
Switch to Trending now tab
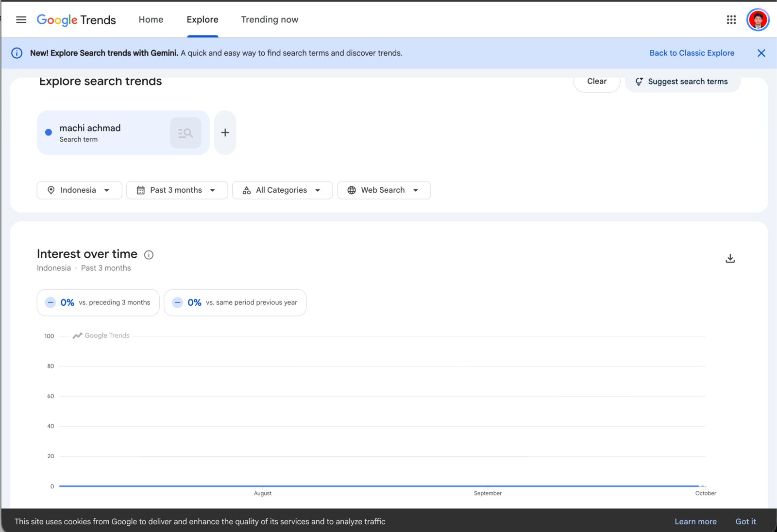(270, 20)
